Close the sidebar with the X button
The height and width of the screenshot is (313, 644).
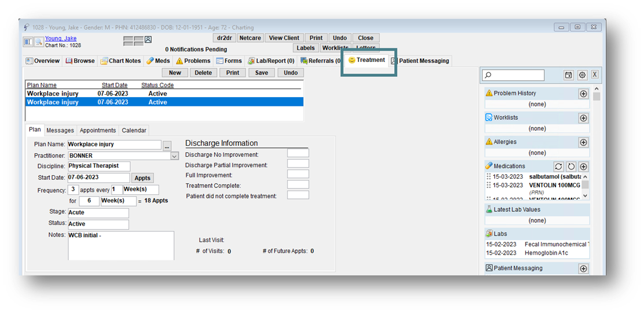[595, 75]
